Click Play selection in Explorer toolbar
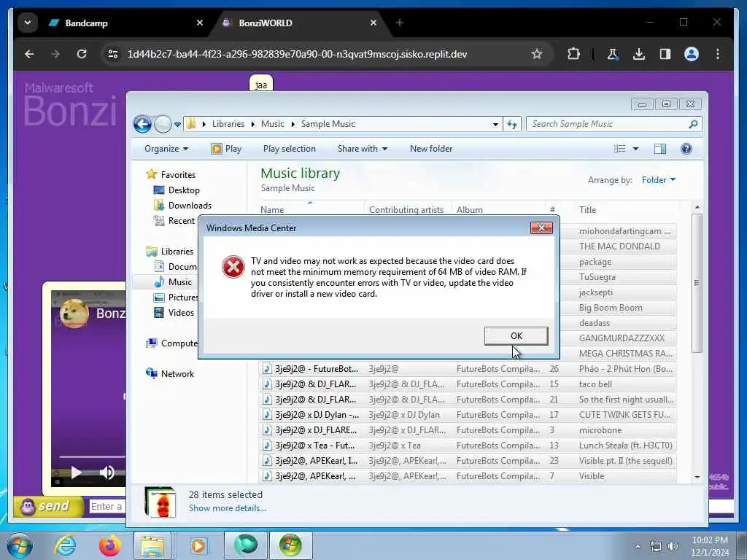Screen dimensions: 747x560 tap(289, 149)
